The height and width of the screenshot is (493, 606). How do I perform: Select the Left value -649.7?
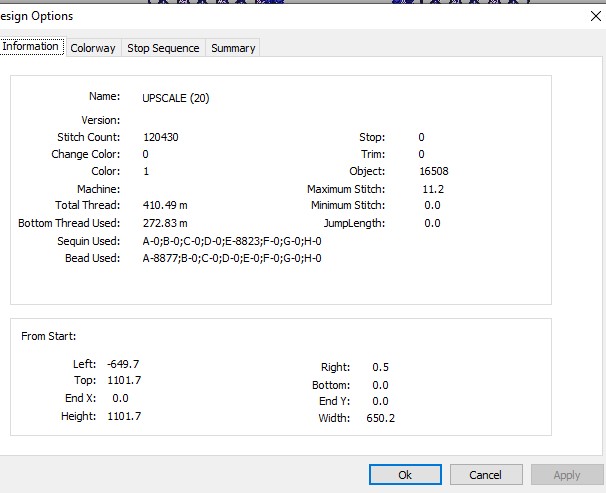[123, 364]
